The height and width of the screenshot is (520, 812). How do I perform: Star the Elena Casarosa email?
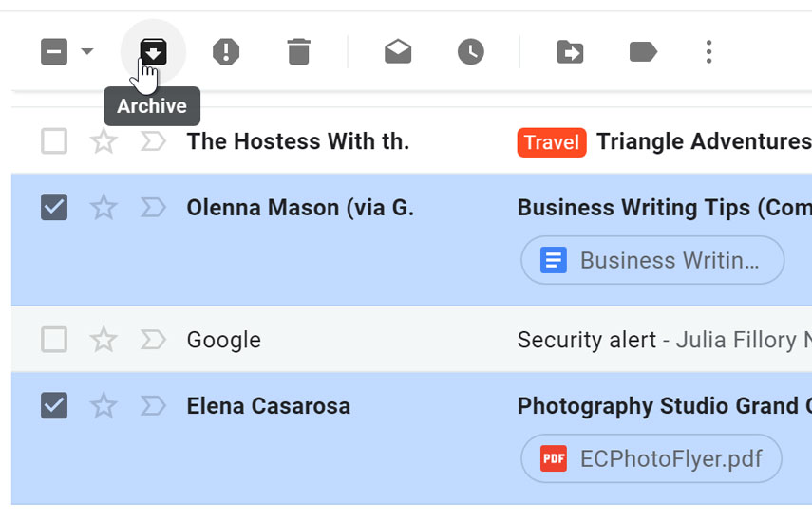pos(104,405)
